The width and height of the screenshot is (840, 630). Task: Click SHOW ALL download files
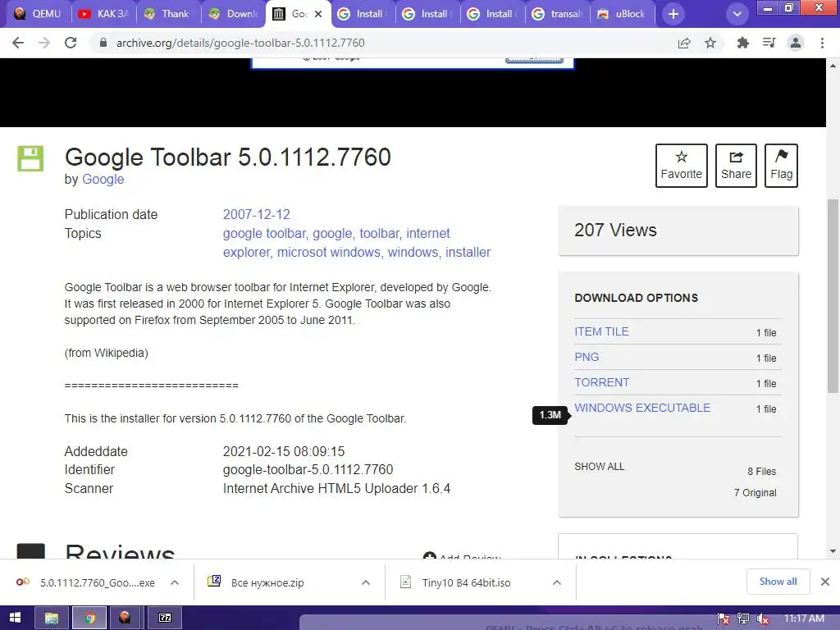pyautogui.click(x=600, y=467)
